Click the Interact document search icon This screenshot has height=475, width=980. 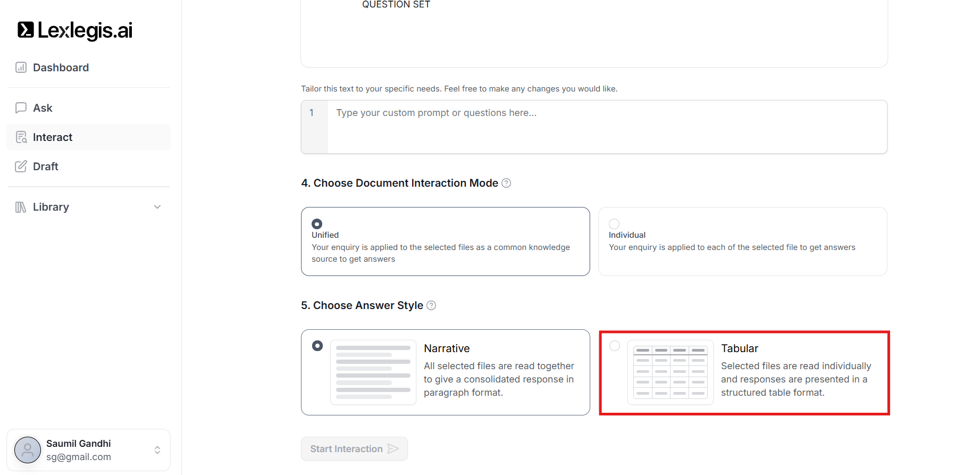click(21, 137)
